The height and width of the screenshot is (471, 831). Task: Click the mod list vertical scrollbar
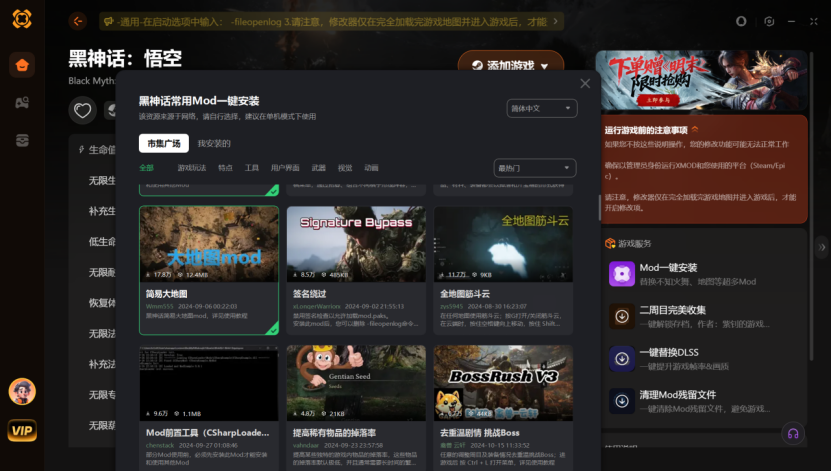click(599, 208)
